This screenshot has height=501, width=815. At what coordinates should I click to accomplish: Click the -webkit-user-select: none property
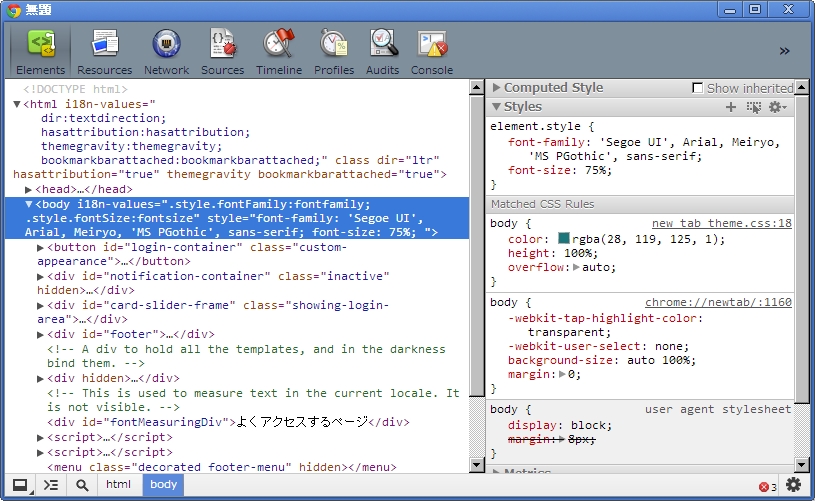coord(598,347)
